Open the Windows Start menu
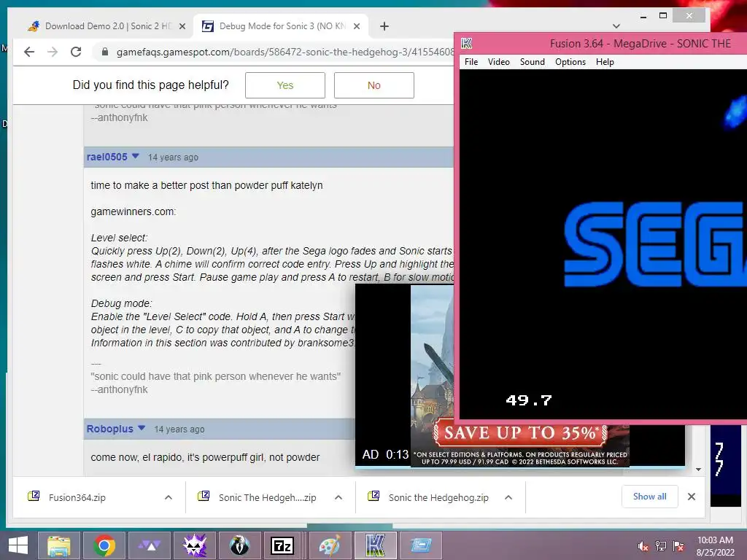The height and width of the screenshot is (560, 747). coord(18,545)
